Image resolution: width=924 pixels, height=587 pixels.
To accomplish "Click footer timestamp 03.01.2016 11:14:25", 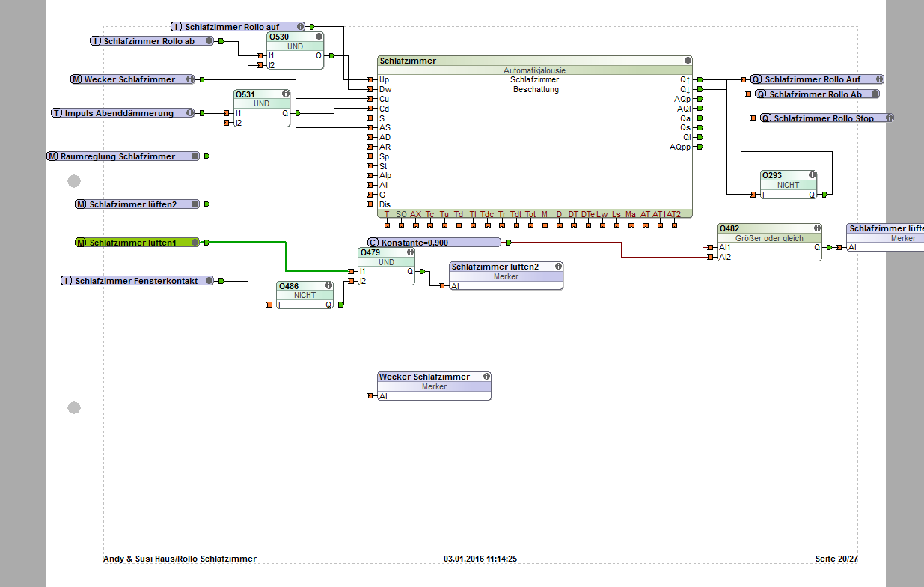I will point(480,559).
